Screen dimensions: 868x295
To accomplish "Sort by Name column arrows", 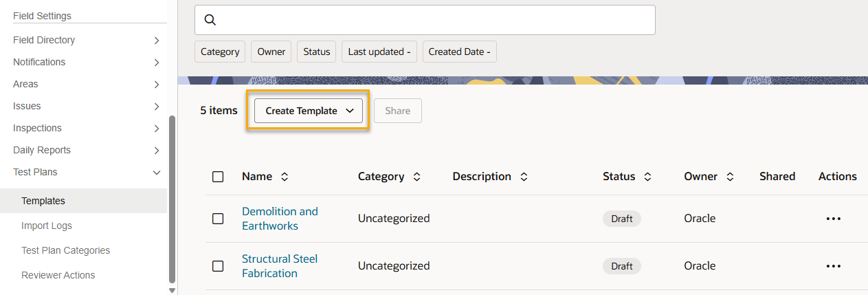I will point(285,177).
